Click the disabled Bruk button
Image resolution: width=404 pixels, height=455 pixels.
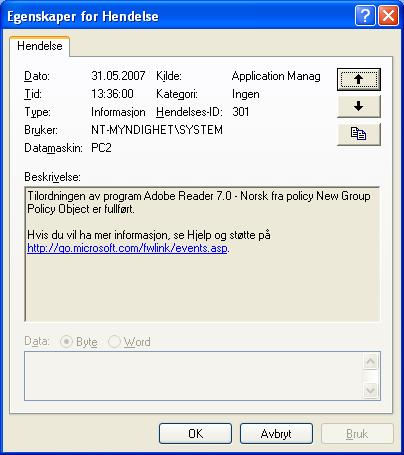[x=357, y=434]
